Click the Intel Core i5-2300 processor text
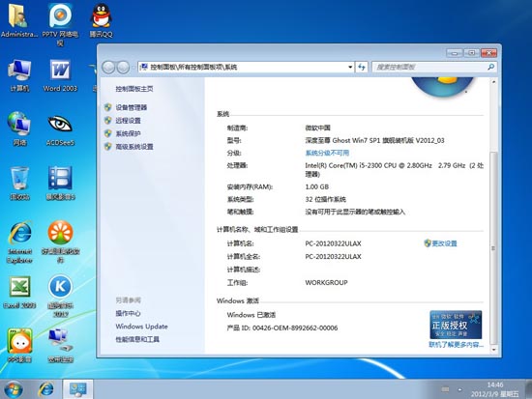The width and height of the screenshot is (532, 399). [x=395, y=169]
